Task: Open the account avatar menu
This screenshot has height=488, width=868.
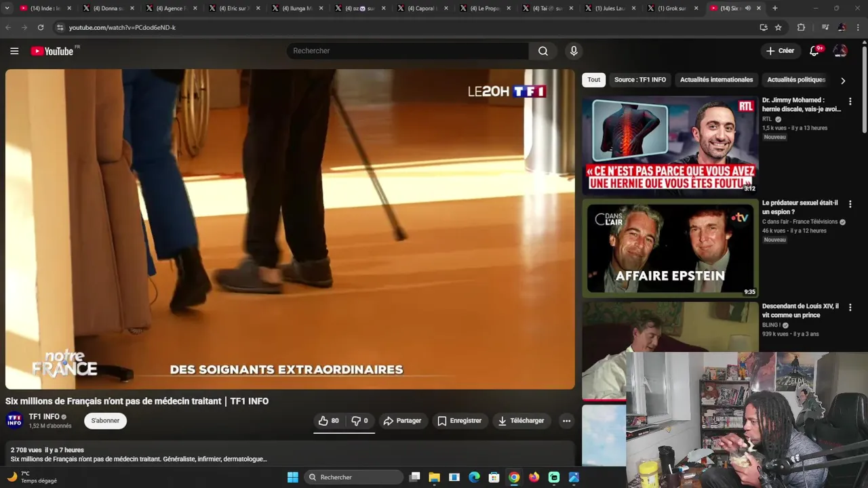Action: [840, 51]
